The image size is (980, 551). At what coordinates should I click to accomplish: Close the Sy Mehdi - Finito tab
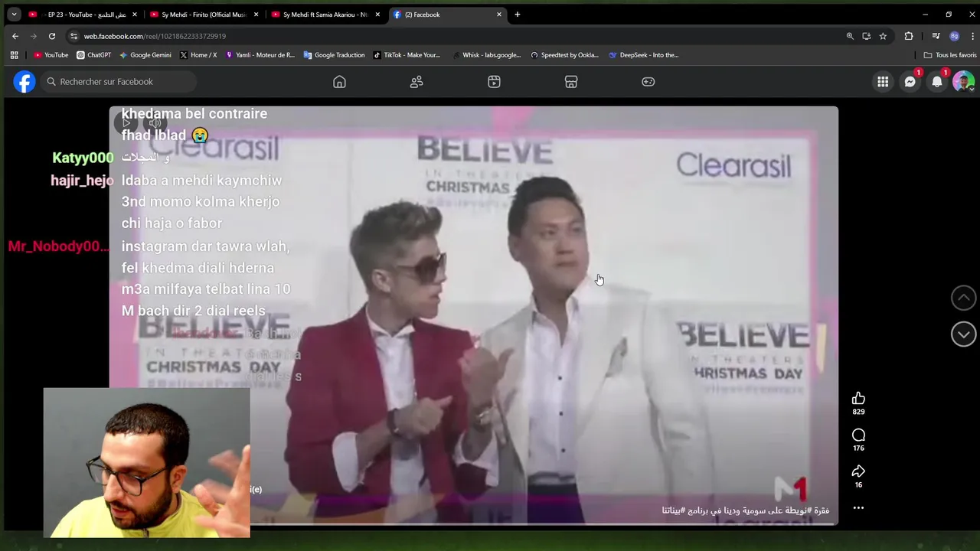point(256,15)
